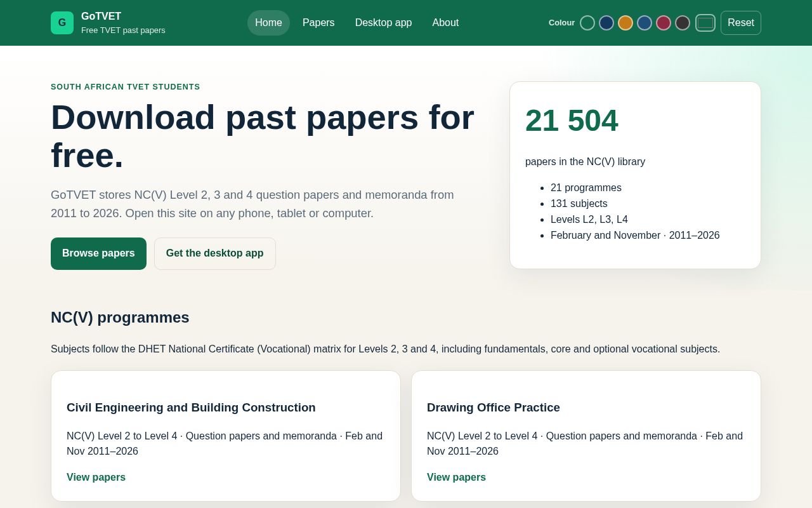The width and height of the screenshot is (812, 508).
Task: Click the '21 programmes' list item
Action: point(586,188)
